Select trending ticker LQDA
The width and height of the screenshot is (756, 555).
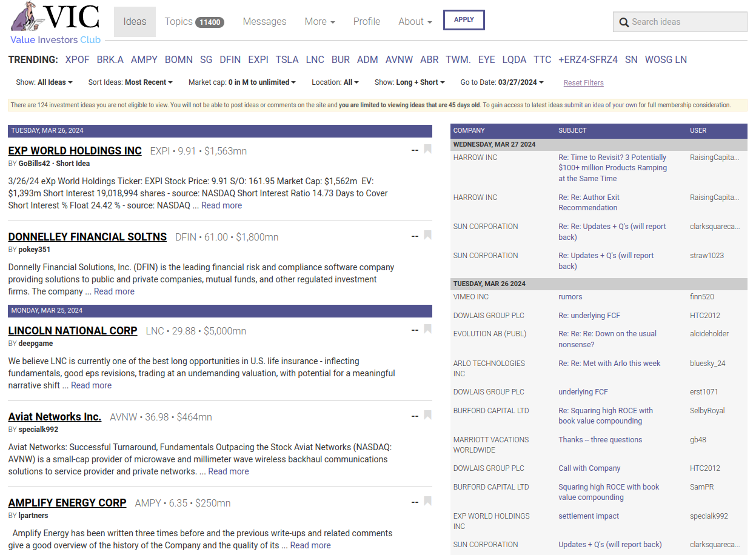coord(515,59)
